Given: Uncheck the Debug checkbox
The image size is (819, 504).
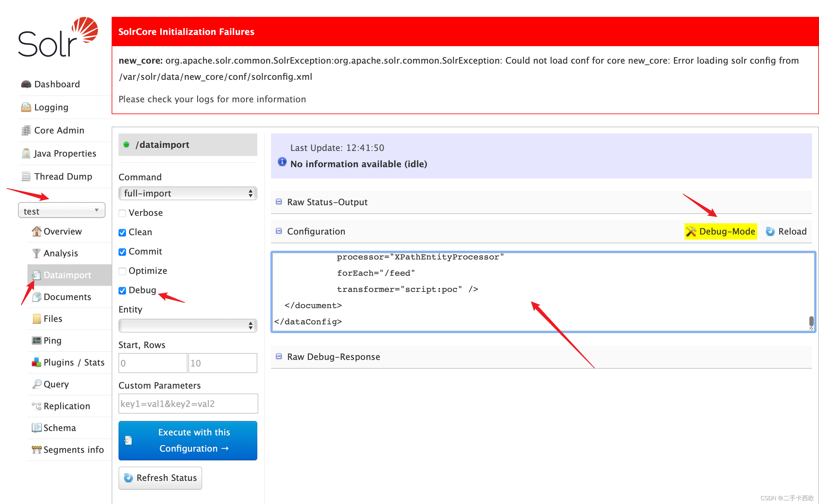Looking at the screenshot, I should coord(122,290).
